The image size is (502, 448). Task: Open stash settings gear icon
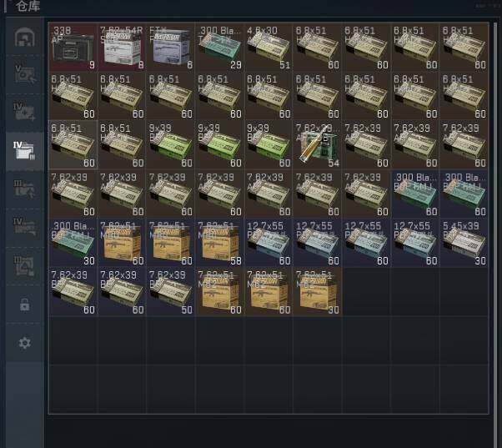(x=25, y=343)
